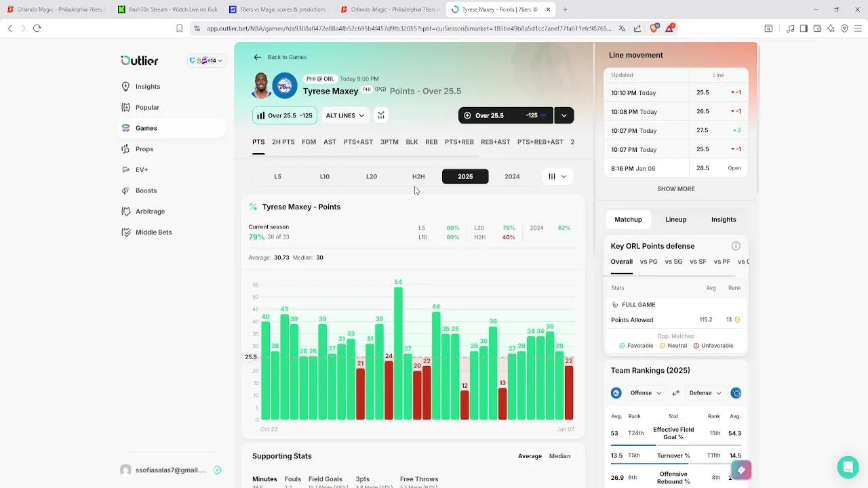Screen dimensions: 868x488
Task: Select the PTS stat tab
Action: click(258, 142)
